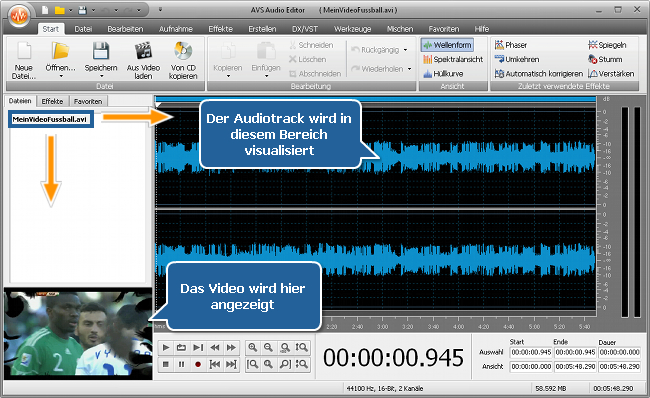
Task: Click the vertical zoom out icon
Action: point(301,364)
